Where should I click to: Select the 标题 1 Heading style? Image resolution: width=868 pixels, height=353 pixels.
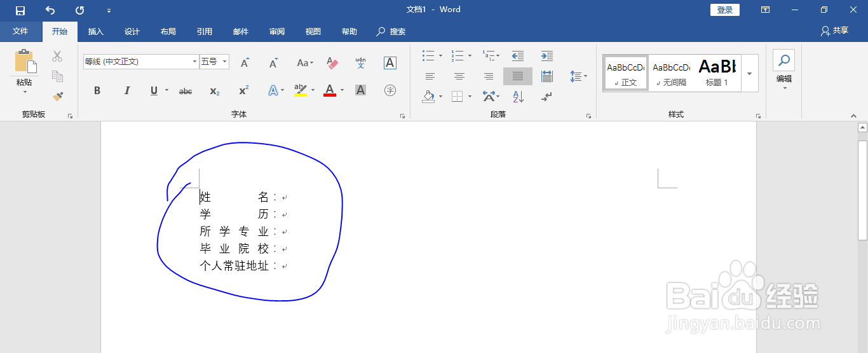click(717, 73)
